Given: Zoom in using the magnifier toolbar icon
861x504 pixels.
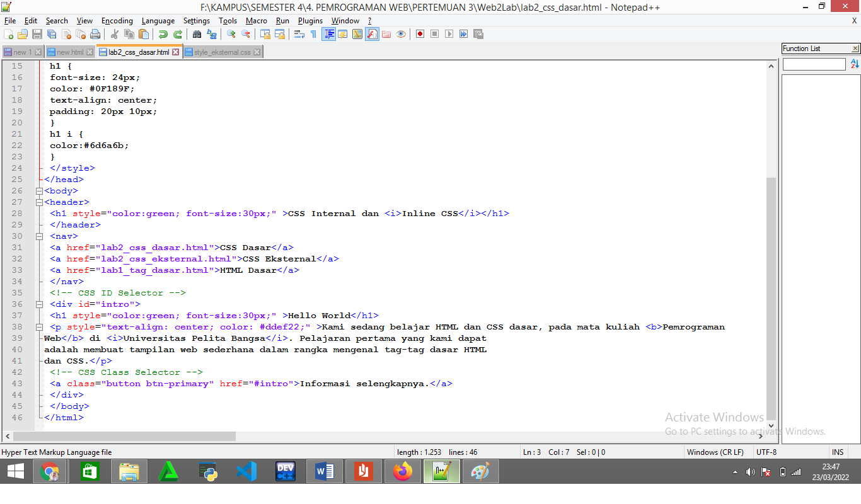Looking at the screenshot, I should pos(231,33).
